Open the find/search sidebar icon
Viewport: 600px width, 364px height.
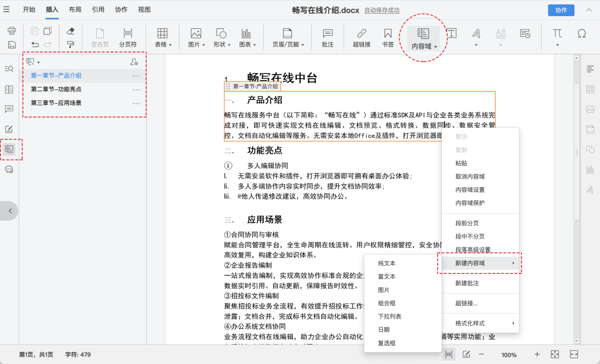click(9, 69)
